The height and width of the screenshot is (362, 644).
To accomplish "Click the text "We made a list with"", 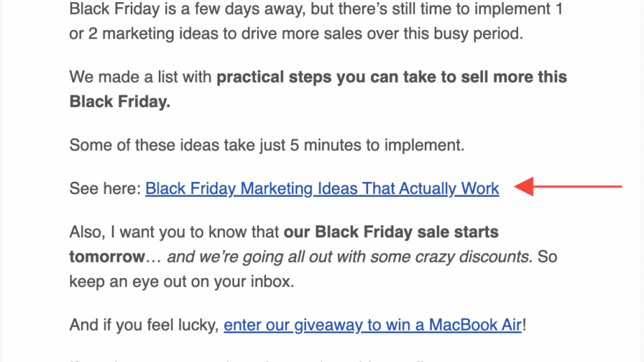I will click(141, 77).
